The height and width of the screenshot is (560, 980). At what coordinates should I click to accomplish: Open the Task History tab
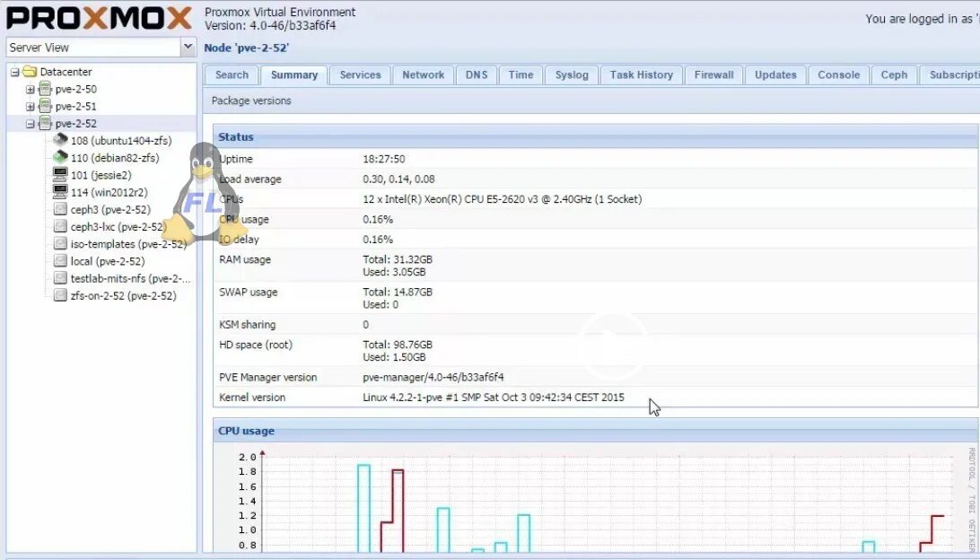pos(642,75)
